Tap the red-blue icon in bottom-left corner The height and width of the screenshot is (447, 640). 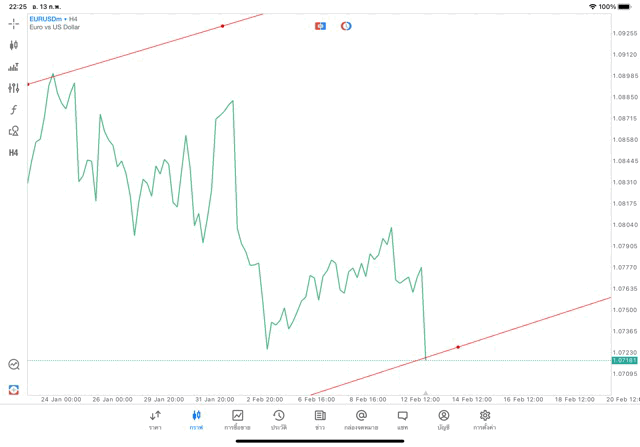[x=14, y=389]
